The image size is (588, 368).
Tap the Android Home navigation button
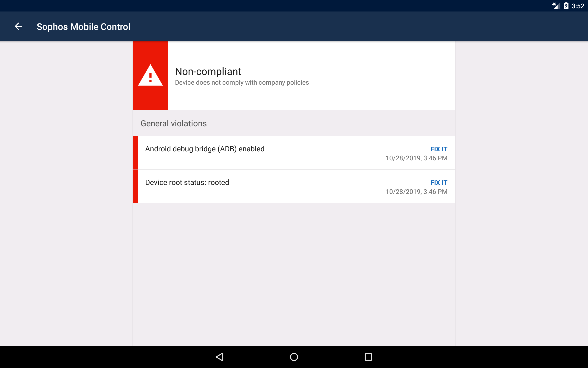(x=294, y=357)
